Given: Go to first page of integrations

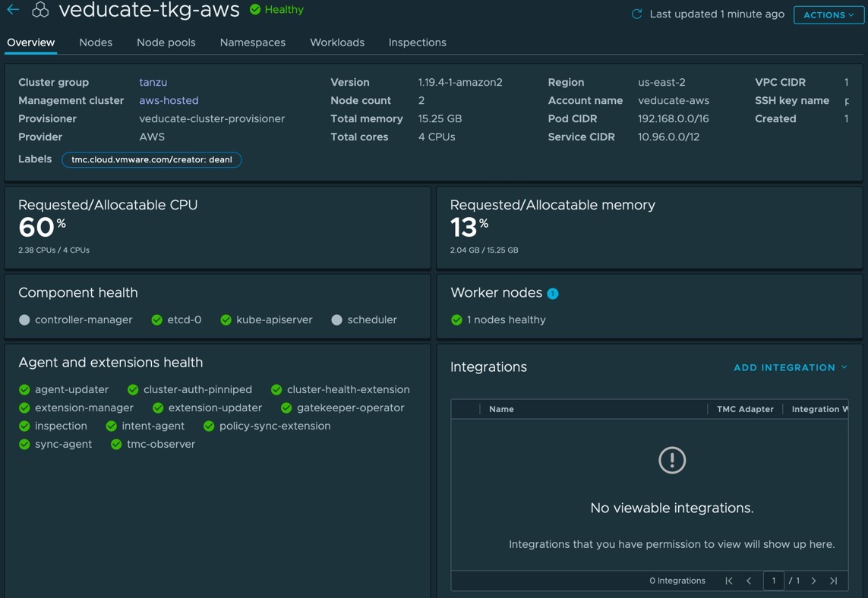Looking at the screenshot, I should pos(729,581).
